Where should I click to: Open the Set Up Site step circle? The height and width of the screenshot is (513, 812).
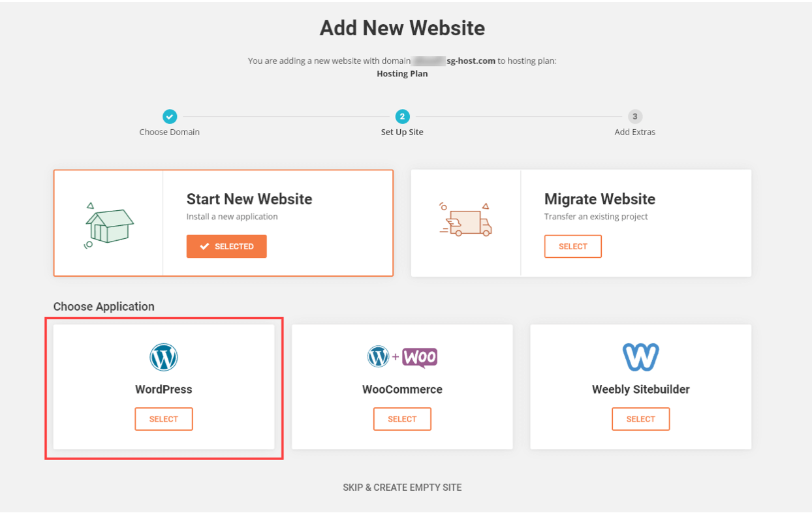(x=401, y=117)
